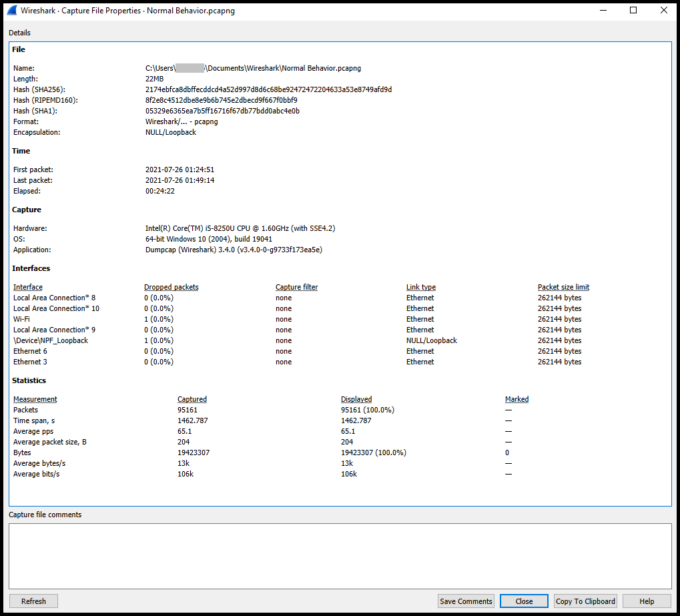Viewport: 680px width, 616px height.
Task: Click the 'Ethernet 6' interface name
Action: tap(30, 351)
